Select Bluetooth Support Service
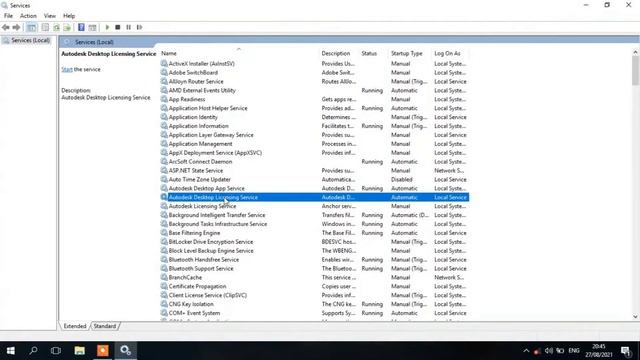640x360 pixels. (x=201, y=269)
